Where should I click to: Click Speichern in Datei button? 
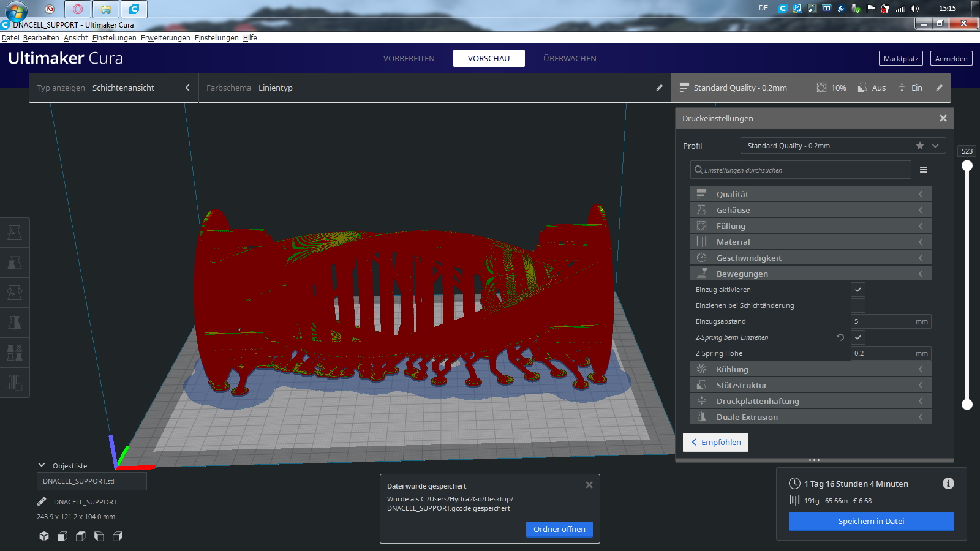tap(871, 521)
